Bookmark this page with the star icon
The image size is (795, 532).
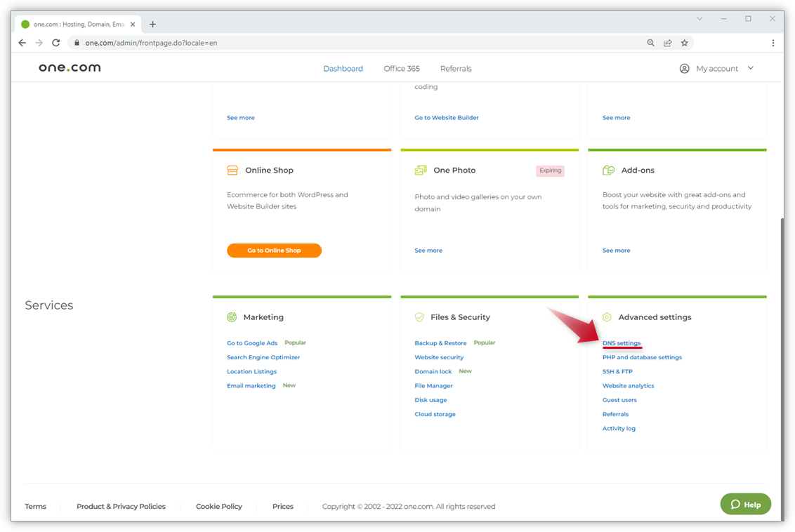685,43
